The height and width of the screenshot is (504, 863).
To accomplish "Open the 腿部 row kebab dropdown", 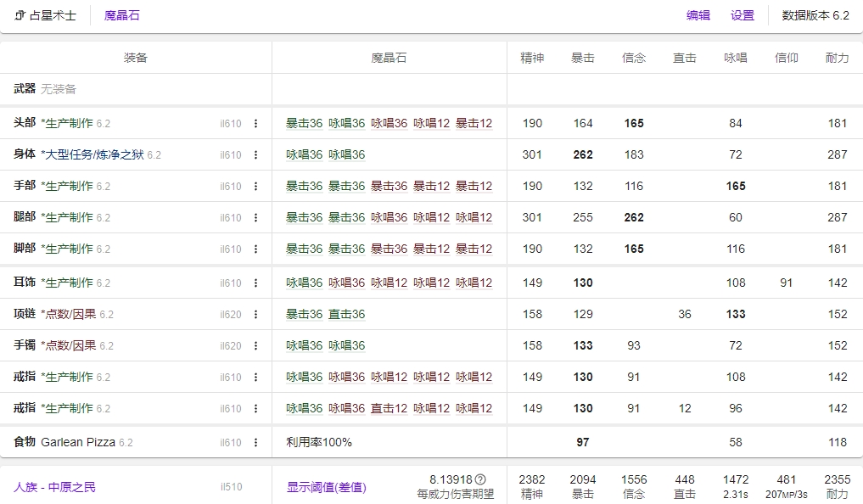I will [x=256, y=217].
